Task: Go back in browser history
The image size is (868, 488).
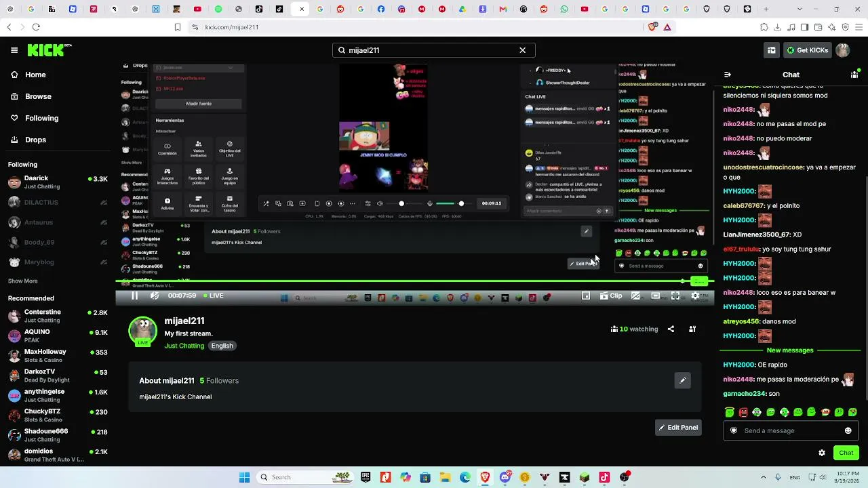Action: tap(9, 27)
